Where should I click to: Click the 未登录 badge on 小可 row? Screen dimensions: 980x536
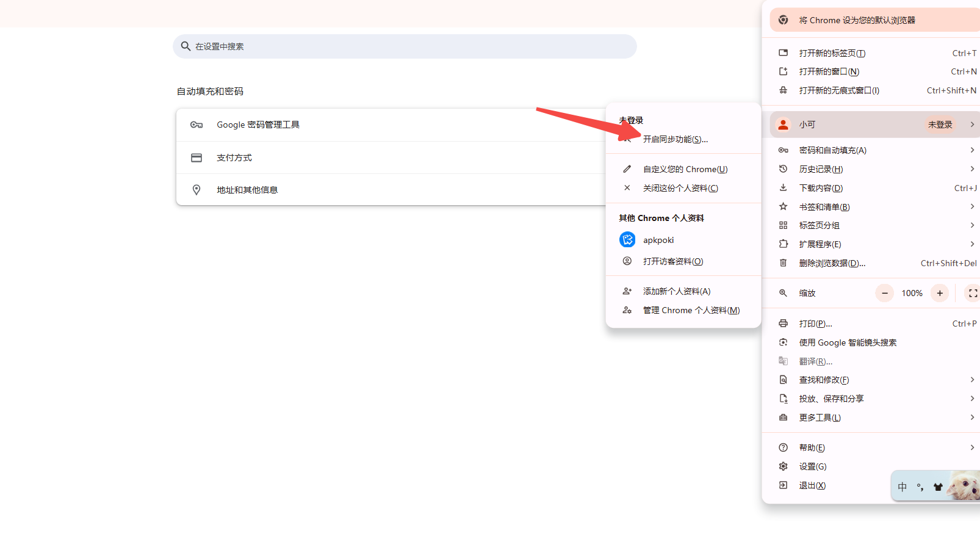pos(940,125)
